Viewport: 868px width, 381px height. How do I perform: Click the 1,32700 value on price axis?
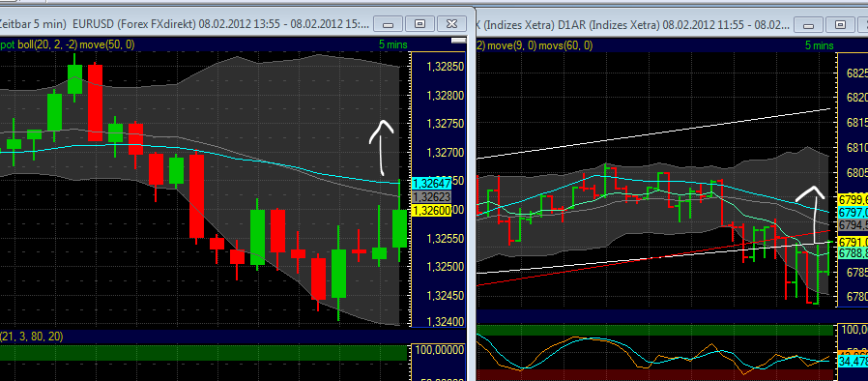pyautogui.click(x=446, y=153)
